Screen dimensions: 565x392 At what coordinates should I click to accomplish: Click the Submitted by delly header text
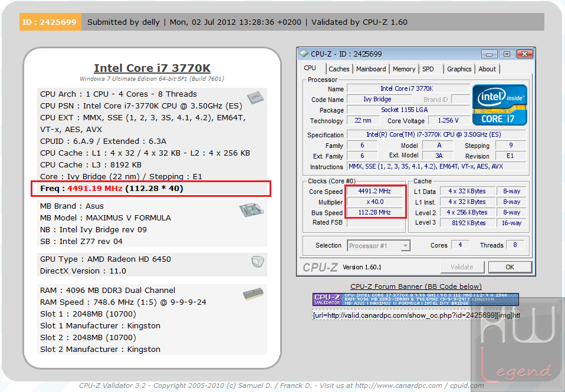(x=123, y=22)
